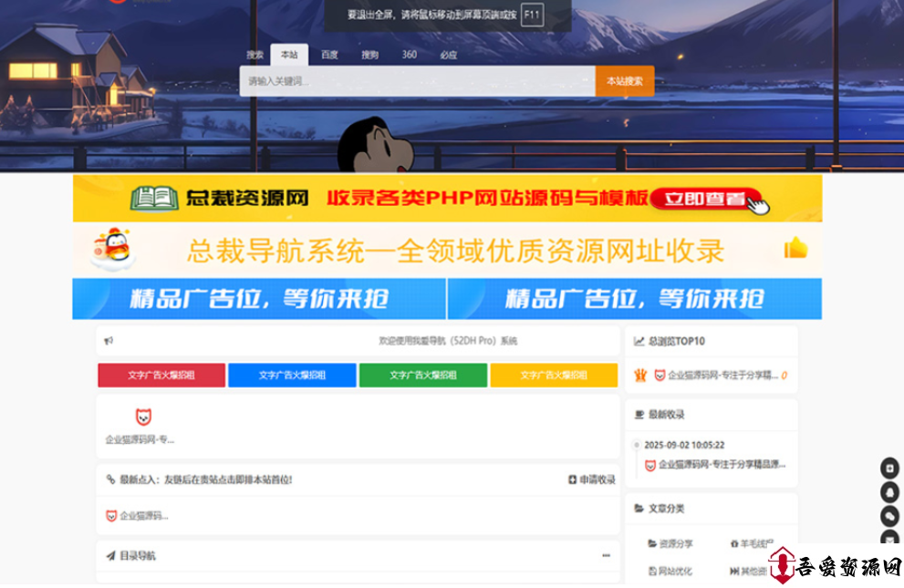Open the large cat icon site card

click(143, 417)
